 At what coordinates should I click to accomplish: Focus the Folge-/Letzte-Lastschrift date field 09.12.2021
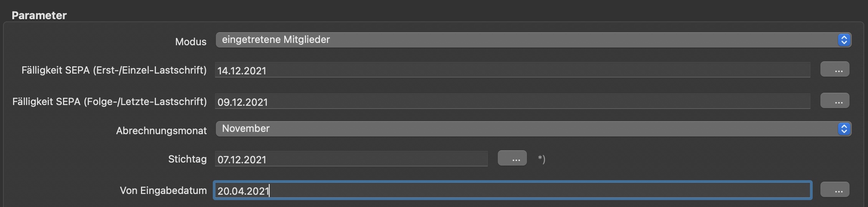(x=512, y=102)
